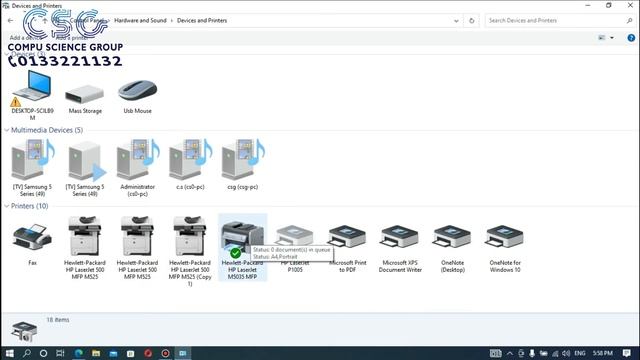Select the Fax printer
Image resolution: width=640 pixels, height=360 pixels.
coord(32,244)
